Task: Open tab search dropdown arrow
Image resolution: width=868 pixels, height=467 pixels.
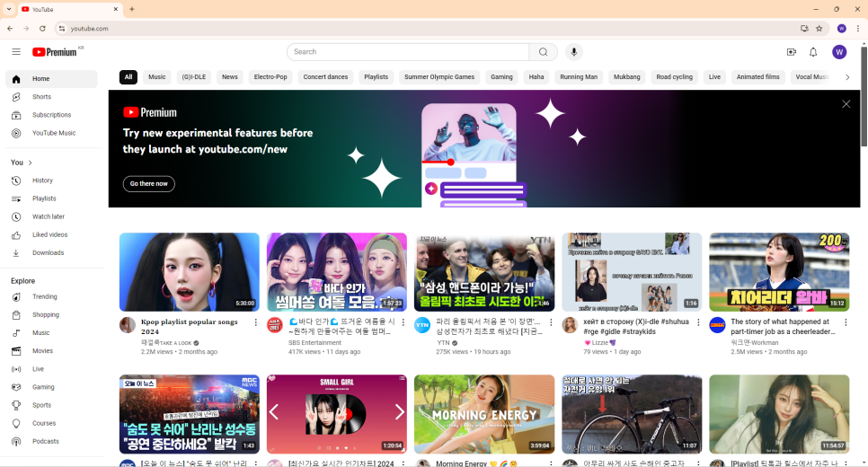Action: pos(9,9)
